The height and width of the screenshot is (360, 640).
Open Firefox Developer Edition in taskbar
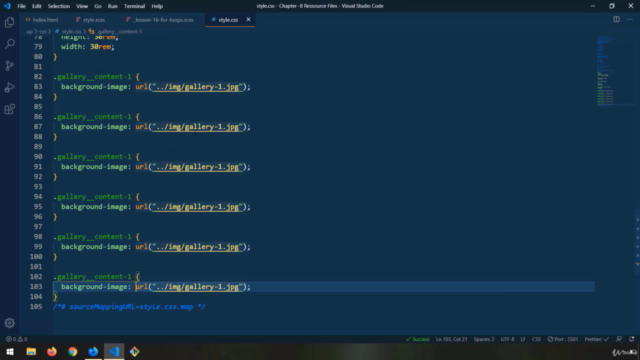pyautogui.click(x=93, y=351)
